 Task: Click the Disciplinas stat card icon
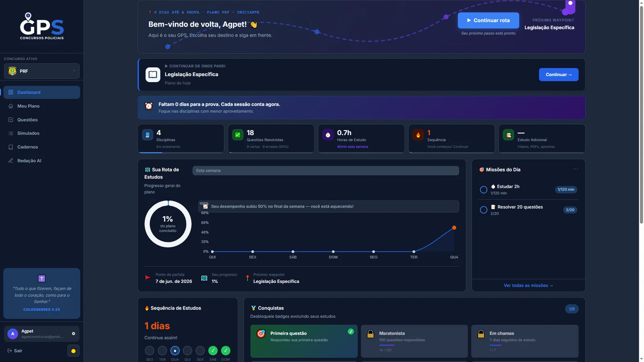pyautogui.click(x=147, y=135)
